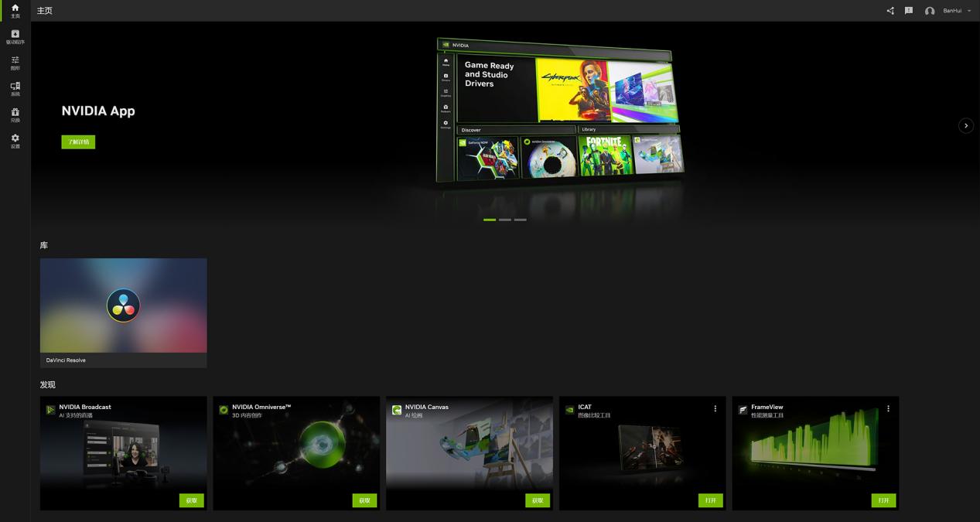The height and width of the screenshot is (522, 980).
Task: Select the second carousel slide indicator
Action: pos(504,220)
